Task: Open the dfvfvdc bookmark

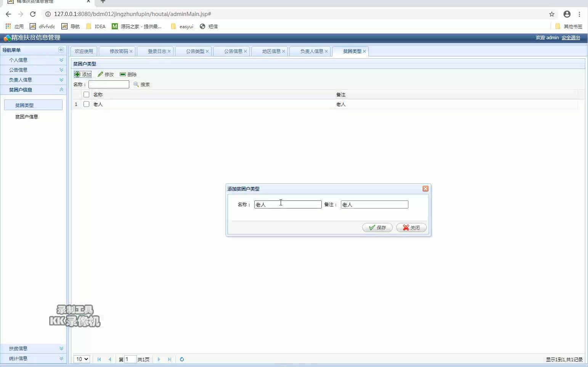Action: click(x=42, y=26)
